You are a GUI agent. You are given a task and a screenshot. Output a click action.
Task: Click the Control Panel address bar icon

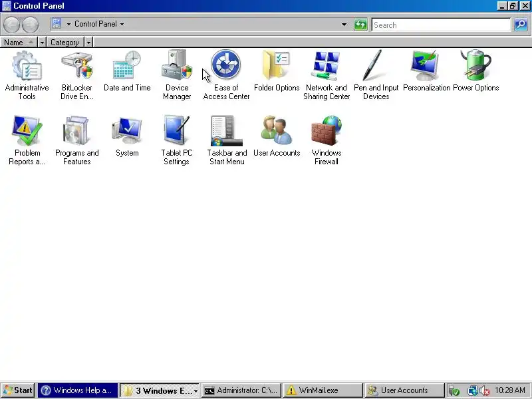pos(57,24)
